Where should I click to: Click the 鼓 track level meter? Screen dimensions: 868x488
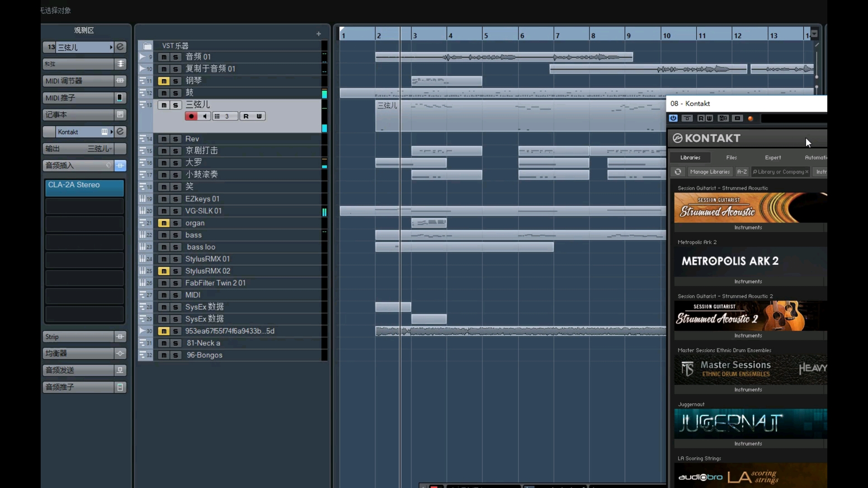pos(324,93)
